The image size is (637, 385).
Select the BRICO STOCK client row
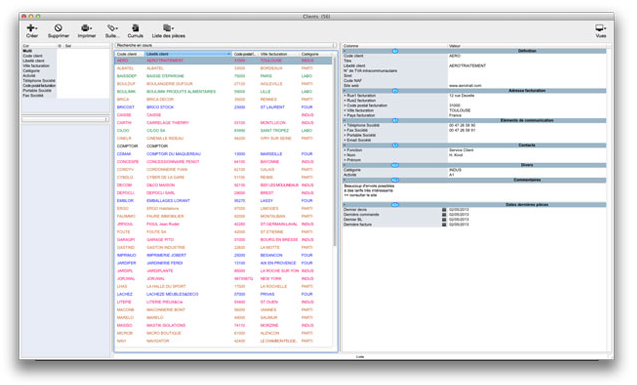(x=223, y=107)
